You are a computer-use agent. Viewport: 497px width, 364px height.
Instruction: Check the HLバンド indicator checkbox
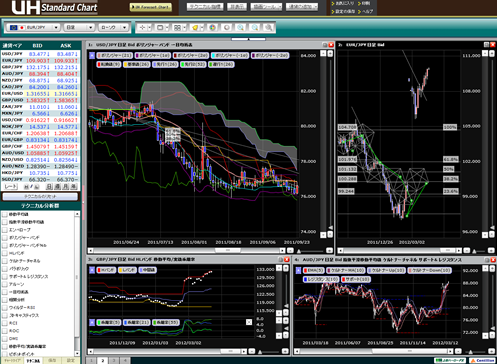[x=5, y=253]
